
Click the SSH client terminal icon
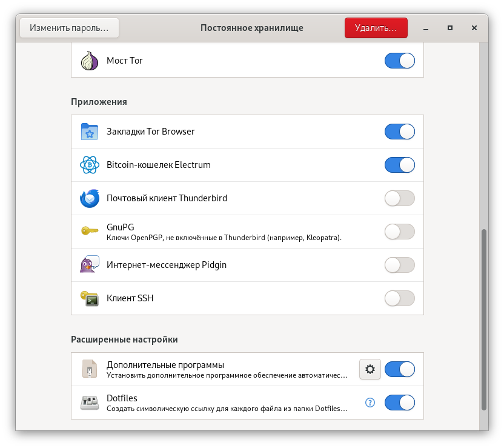[x=90, y=298]
